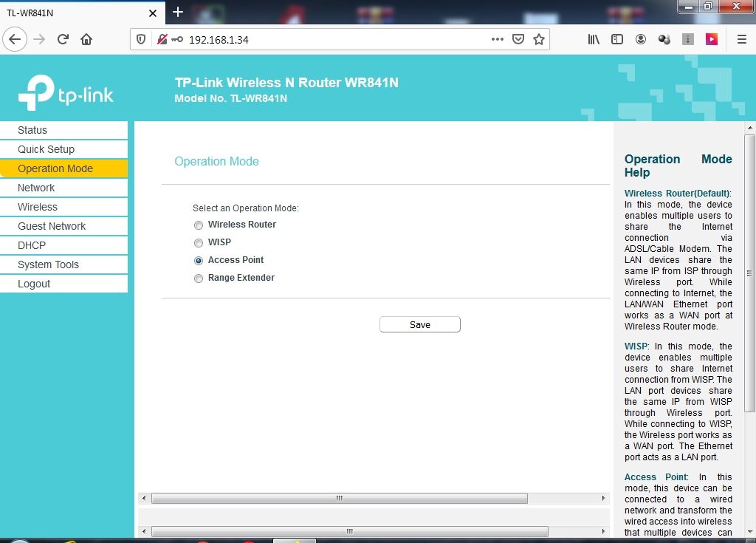Click the upper scrollbar left arrow
Screen dimensions: 756x543
click(x=144, y=498)
